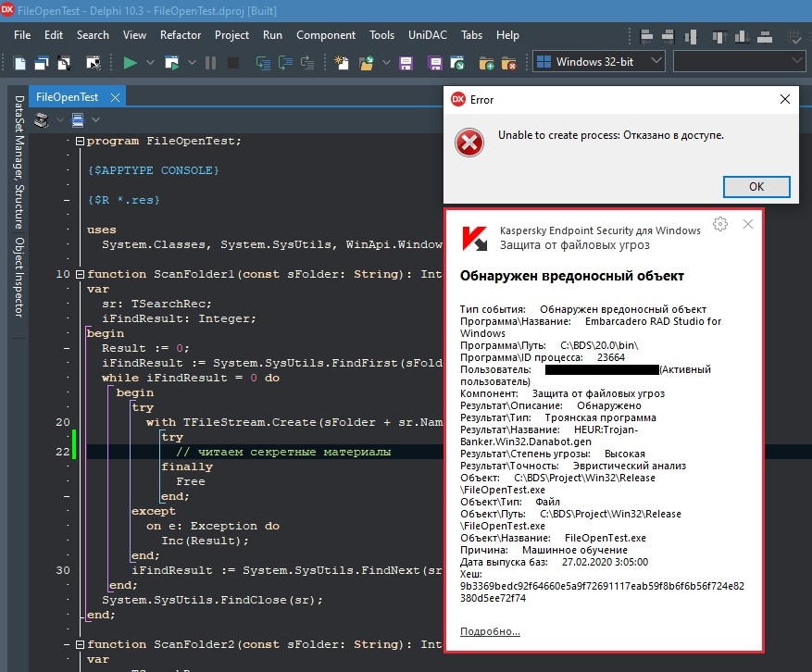Click the View Unit toolbar icon

(x=19, y=63)
